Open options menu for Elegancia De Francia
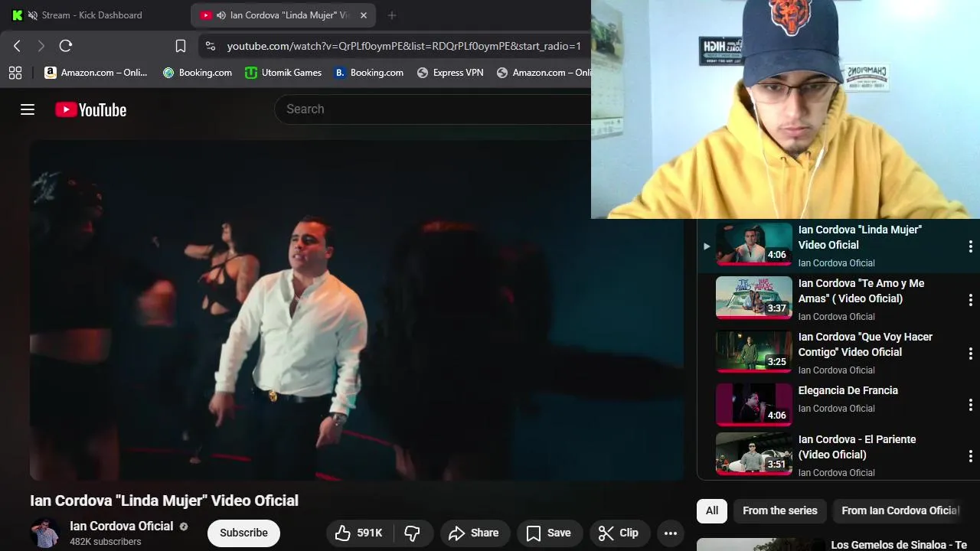This screenshot has height=551, width=980. click(970, 405)
